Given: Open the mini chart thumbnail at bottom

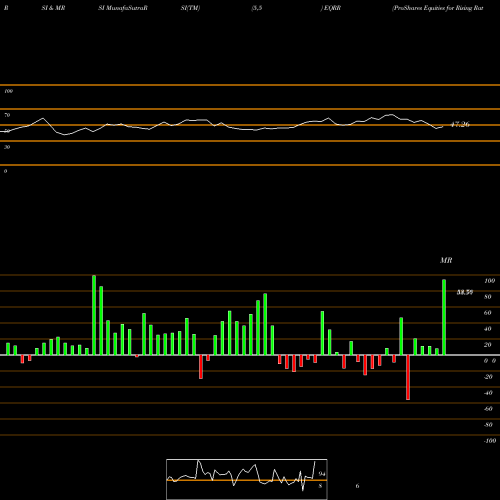Looking at the screenshot, I should tap(247, 479).
